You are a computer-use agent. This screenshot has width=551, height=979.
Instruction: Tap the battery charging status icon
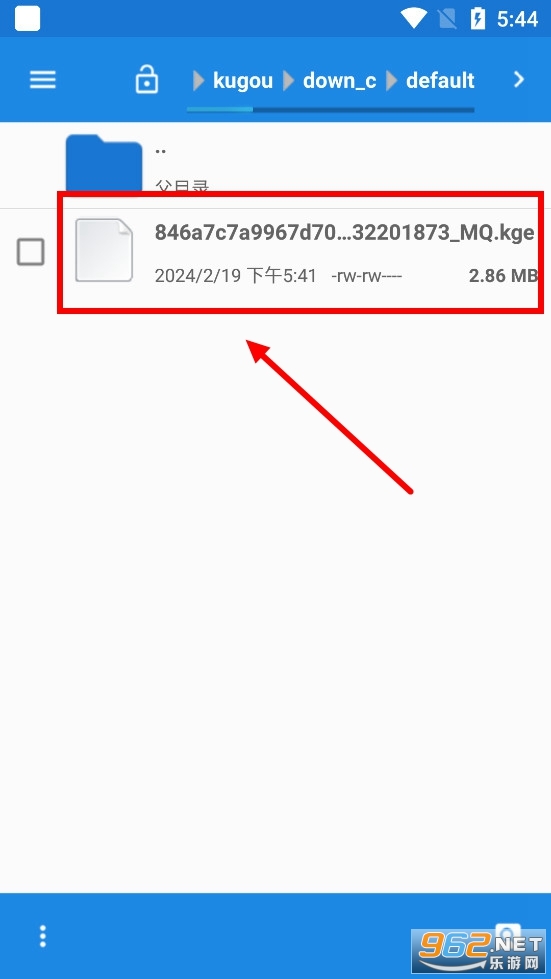477,18
